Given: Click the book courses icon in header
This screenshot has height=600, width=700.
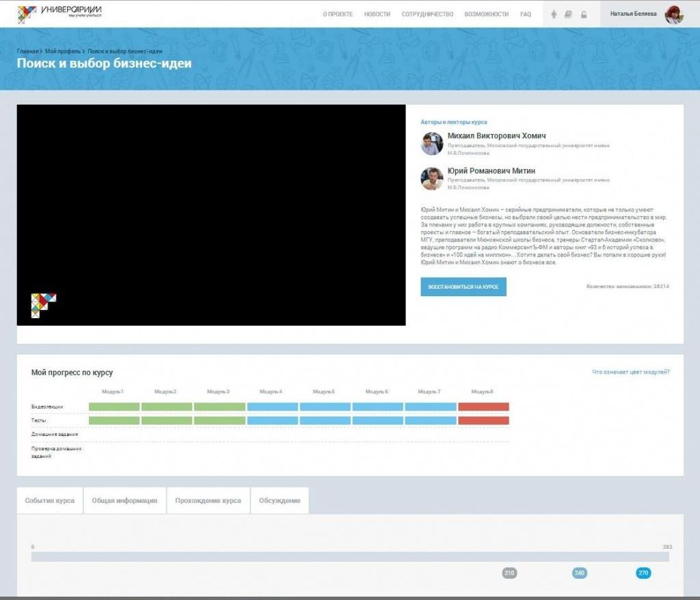Looking at the screenshot, I should click(568, 14).
